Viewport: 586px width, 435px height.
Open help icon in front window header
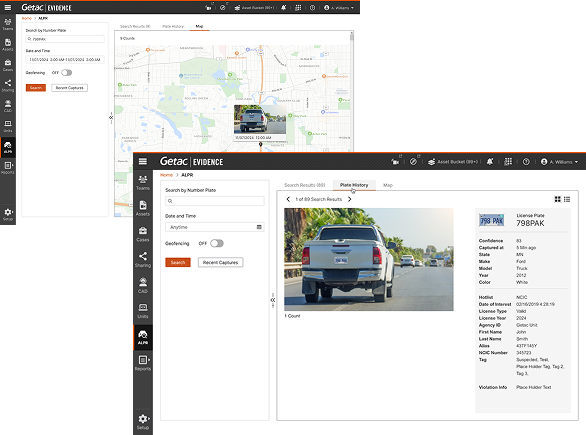pyautogui.click(x=526, y=162)
